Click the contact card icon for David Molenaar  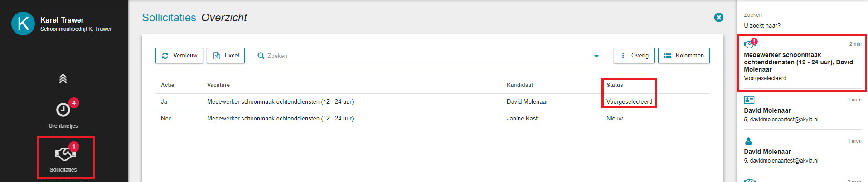pos(749,100)
